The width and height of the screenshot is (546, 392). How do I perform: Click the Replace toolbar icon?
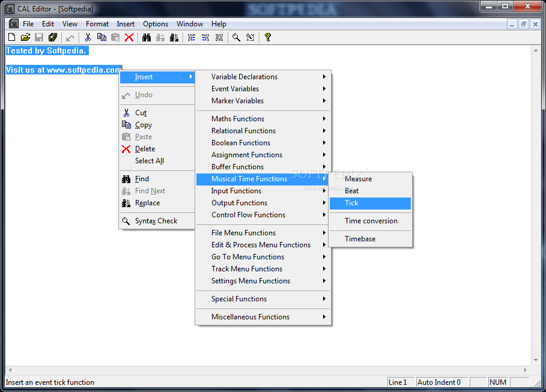pyautogui.click(x=174, y=37)
